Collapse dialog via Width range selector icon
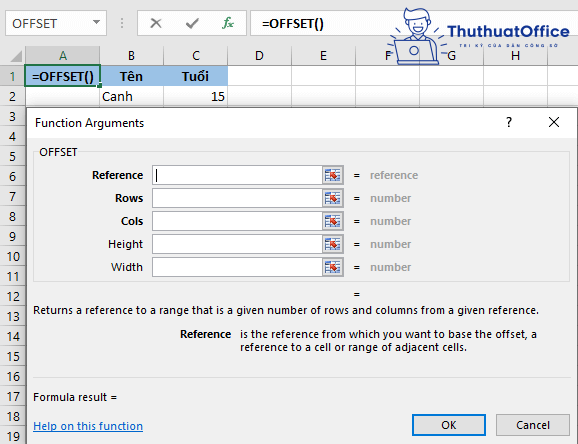Screen dimensions: 578x444 [x=333, y=267]
